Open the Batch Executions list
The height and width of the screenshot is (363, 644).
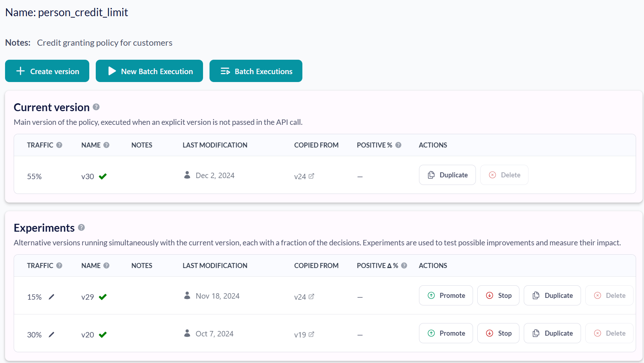256,71
